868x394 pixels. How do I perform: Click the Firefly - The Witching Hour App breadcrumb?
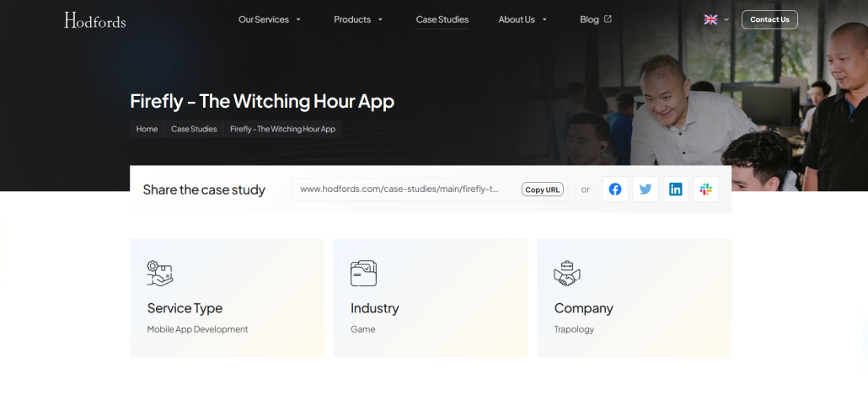coord(283,129)
